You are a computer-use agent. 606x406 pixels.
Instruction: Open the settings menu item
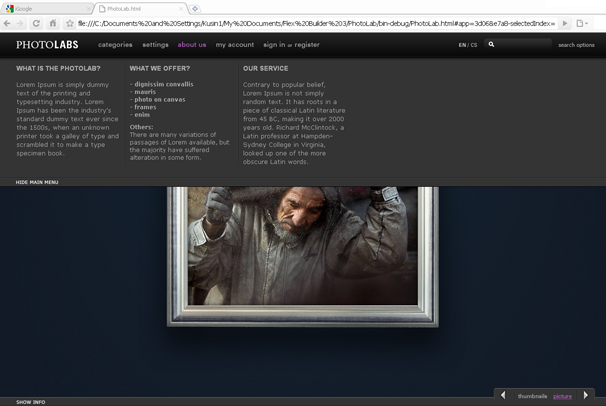click(x=155, y=45)
